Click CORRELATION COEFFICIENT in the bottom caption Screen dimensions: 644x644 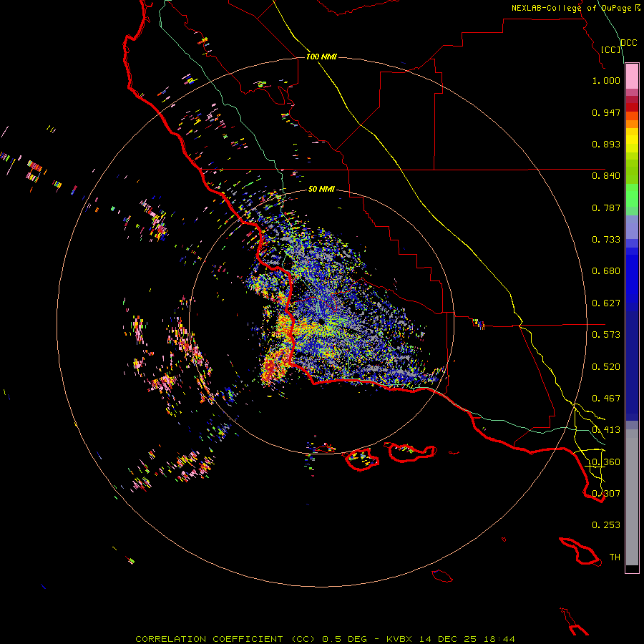(x=209, y=639)
